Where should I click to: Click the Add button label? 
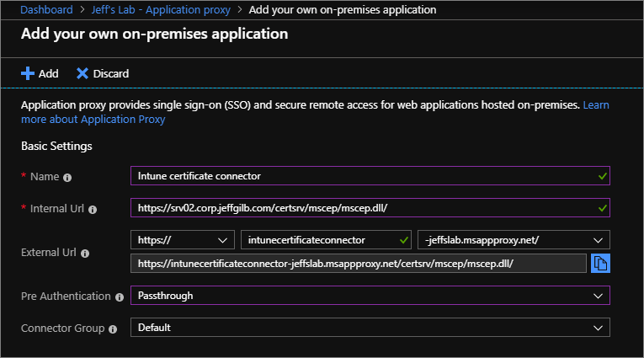[49, 73]
